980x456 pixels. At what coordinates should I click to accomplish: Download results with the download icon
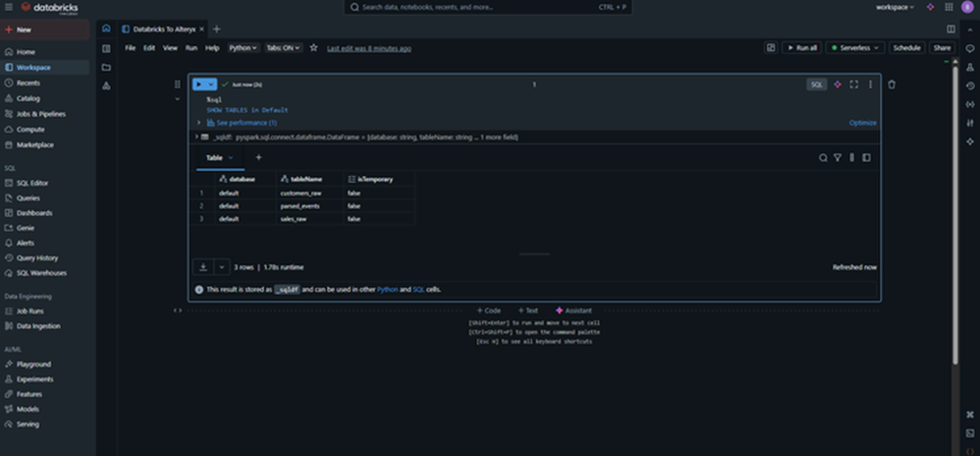(203, 267)
